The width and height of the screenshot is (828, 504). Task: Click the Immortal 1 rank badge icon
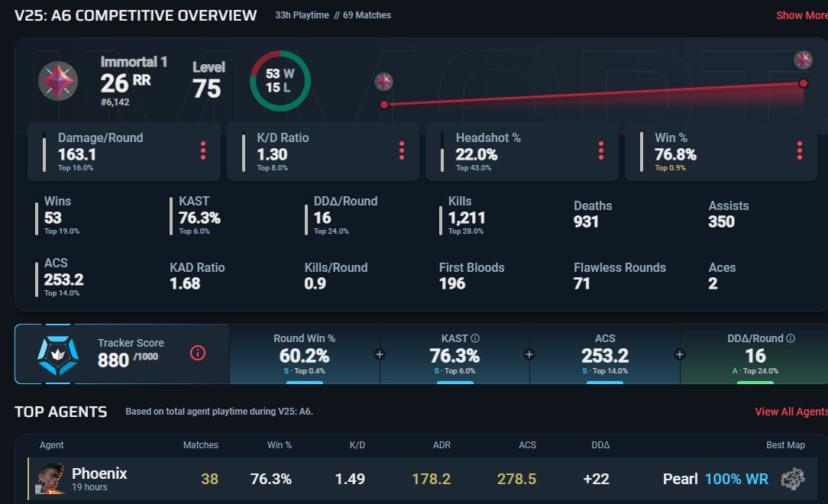tap(58, 81)
